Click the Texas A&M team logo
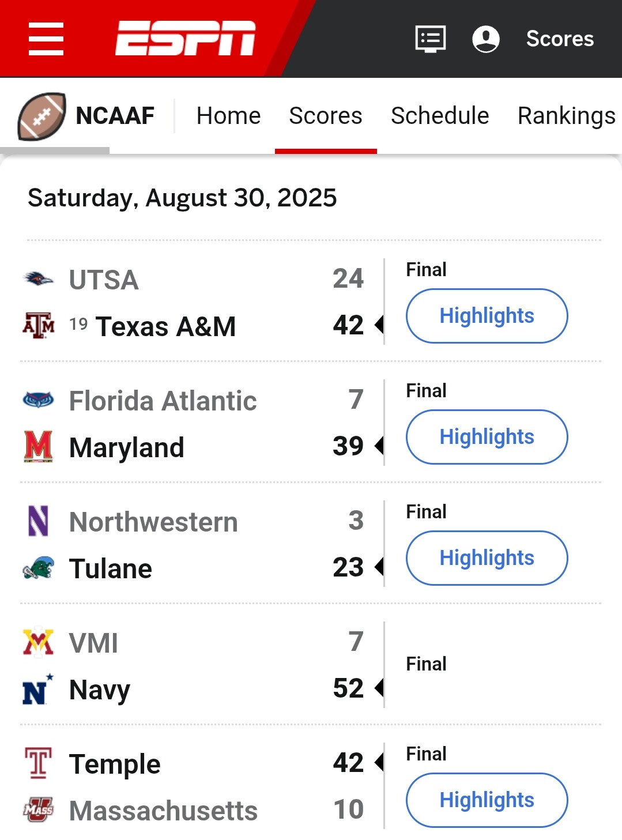 pos(39,325)
